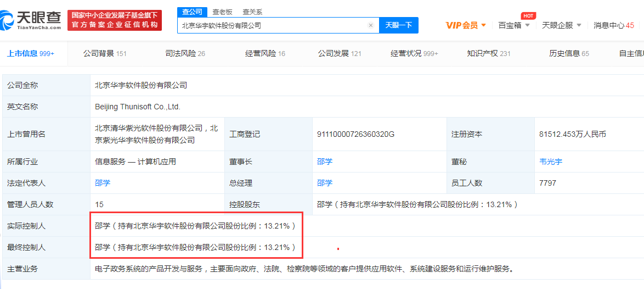The width and height of the screenshot is (644, 289).
Task: Select the 控股股东 shareholding text
Action: pos(417,204)
